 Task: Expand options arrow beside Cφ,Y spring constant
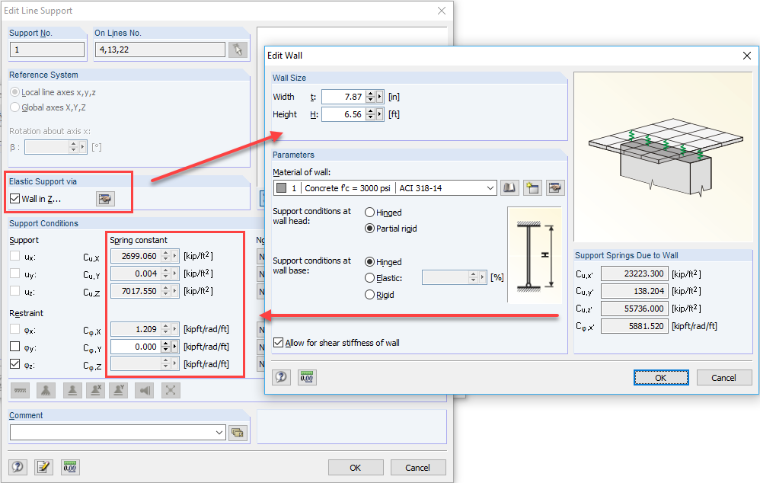click(x=174, y=346)
